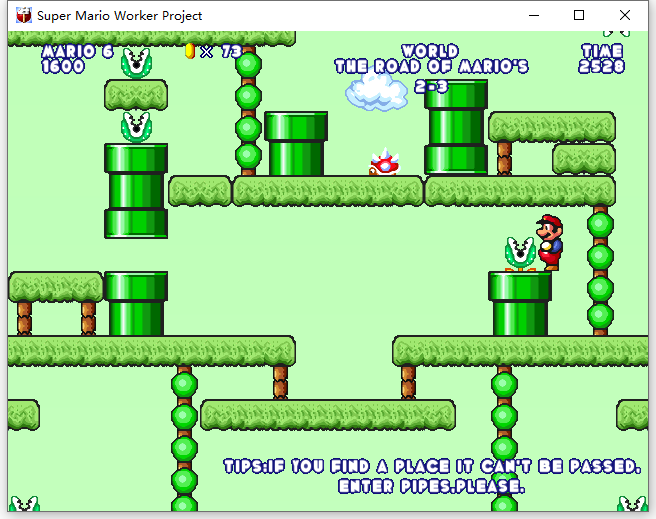Image resolution: width=656 pixels, height=519 pixels.
Task: Click the TIME label in HUD
Action: coord(602,51)
